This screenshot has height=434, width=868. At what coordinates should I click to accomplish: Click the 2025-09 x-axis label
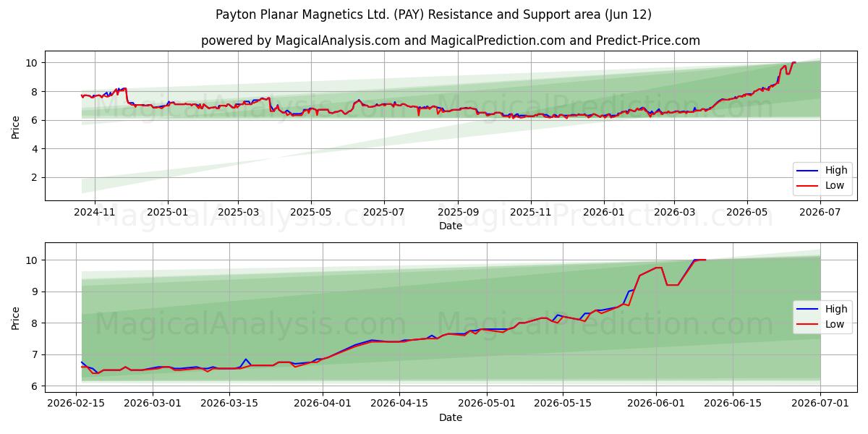click(x=457, y=213)
